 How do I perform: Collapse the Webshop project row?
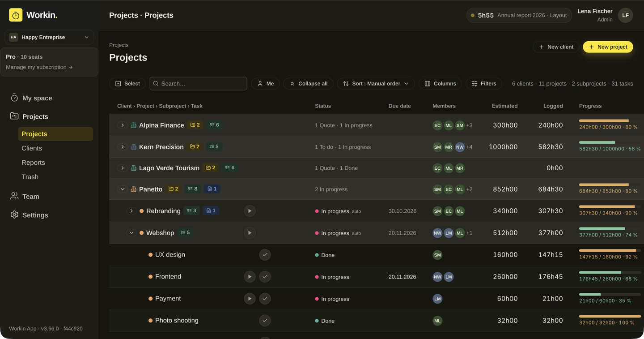[x=131, y=233]
